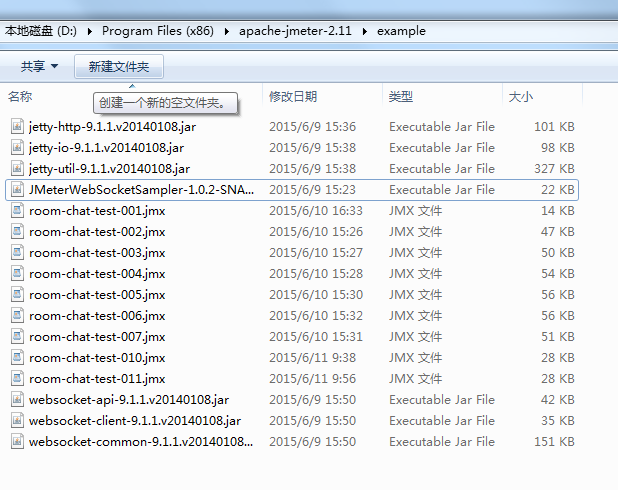Screen dimensions: 618x490
Task: Go to apache-jmeter-2.11 breadcrumb
Action: tap(295, 31)
